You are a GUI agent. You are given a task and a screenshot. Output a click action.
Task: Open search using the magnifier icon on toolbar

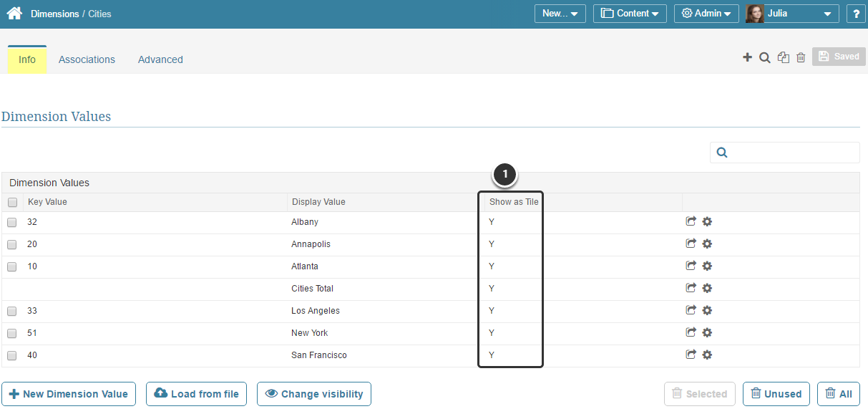coord(765,57)
